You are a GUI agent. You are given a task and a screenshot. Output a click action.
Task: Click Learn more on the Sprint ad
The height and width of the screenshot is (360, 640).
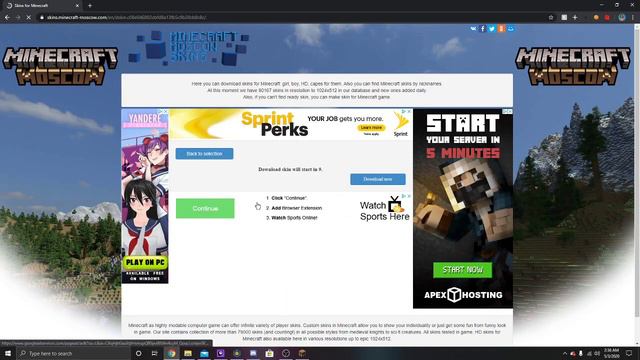371,127
